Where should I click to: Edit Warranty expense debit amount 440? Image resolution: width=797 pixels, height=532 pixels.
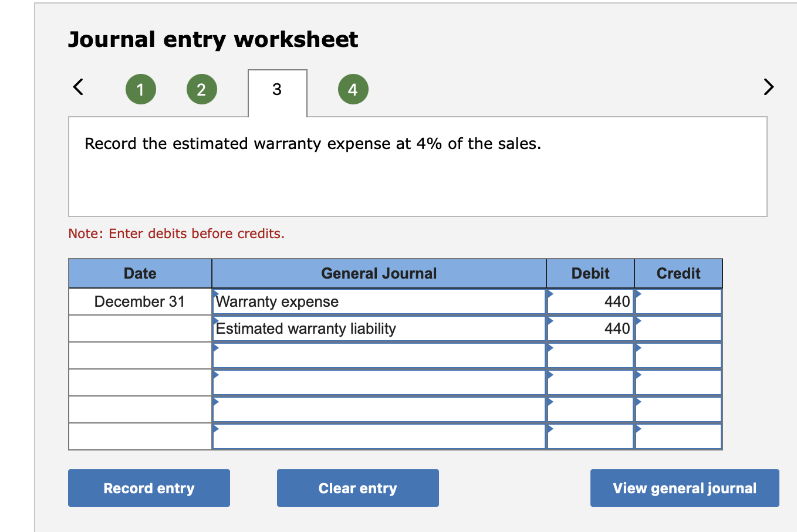tap(590, 301)
